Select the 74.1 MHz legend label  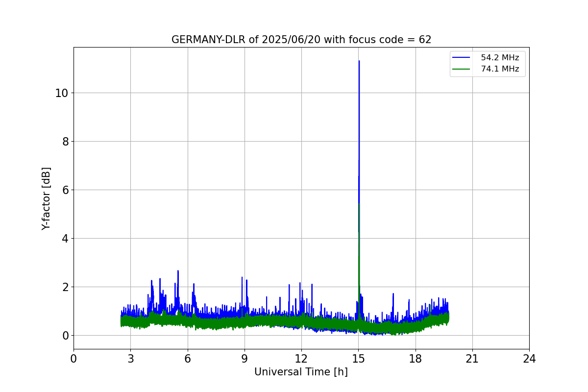click(500, 69)
